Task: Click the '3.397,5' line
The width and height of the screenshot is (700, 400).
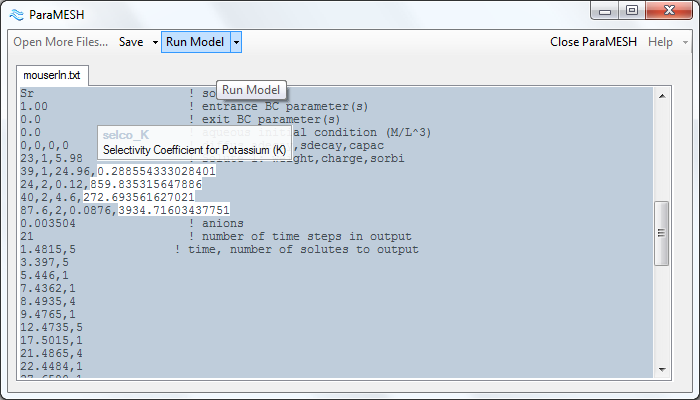Action: click(x=44, y=262)
